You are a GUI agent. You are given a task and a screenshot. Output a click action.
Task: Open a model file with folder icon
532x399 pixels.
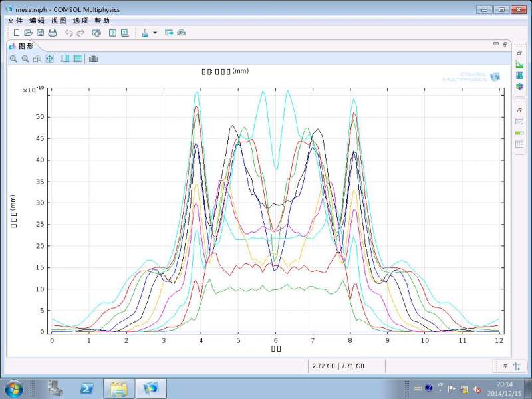(28, 33)
